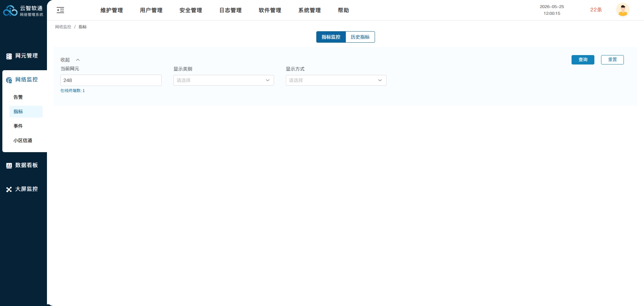Image resolution: width=644 pixels, height=306 pixels.
Task: Open the 维护管理 menu
Action: click(112, 10)
